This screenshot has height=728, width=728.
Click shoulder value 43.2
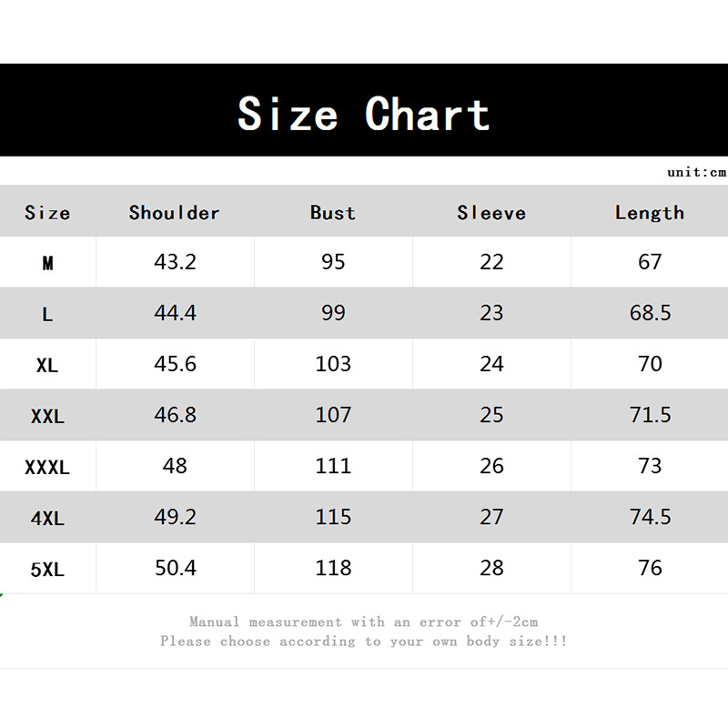pyautogui.click(x=175, y=262)
